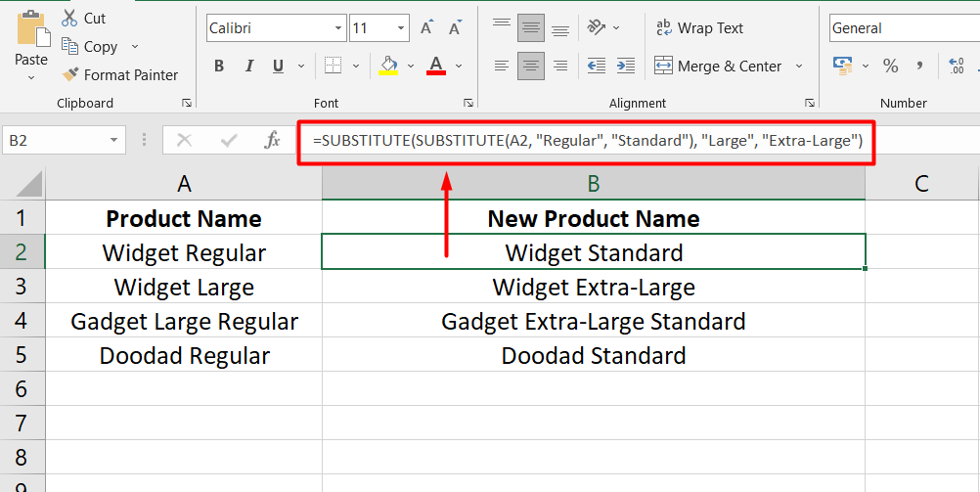The image size is (980, 492).
Task: Click the Enter checkmark formula button
Action: point(229,141)
